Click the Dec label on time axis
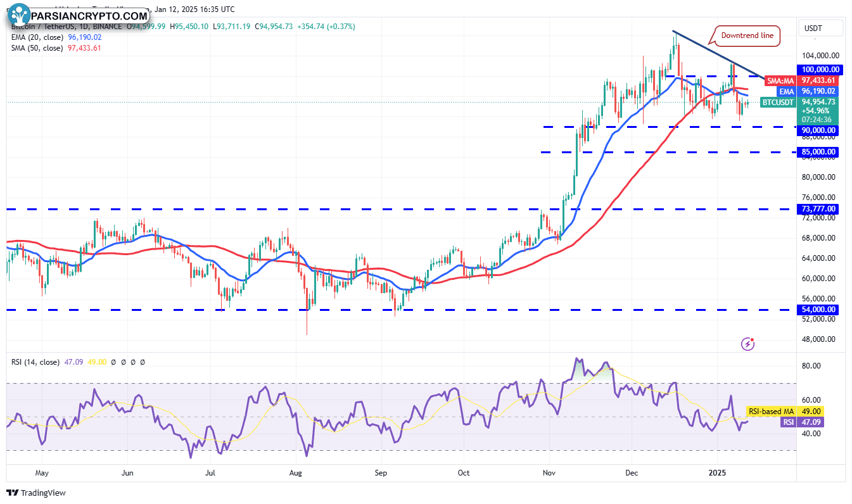The width and height of the screenshot is (852, 504). click(x=632, y=472)
